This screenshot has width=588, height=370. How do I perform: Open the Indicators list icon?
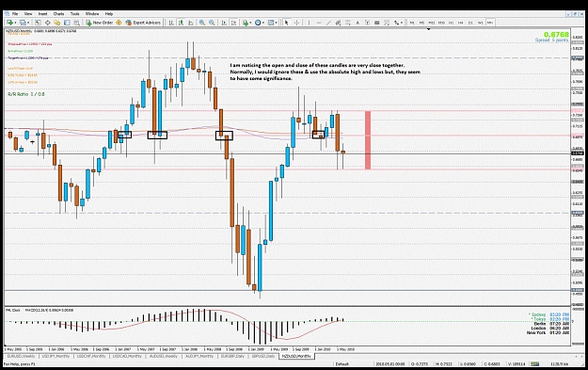click(x=246, y=23)
